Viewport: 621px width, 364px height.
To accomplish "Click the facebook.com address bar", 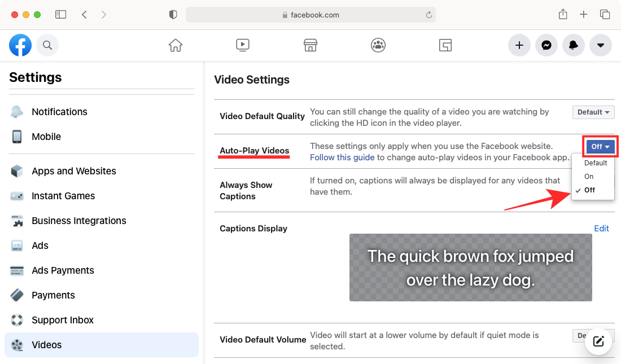I will [x=311, y=15].
